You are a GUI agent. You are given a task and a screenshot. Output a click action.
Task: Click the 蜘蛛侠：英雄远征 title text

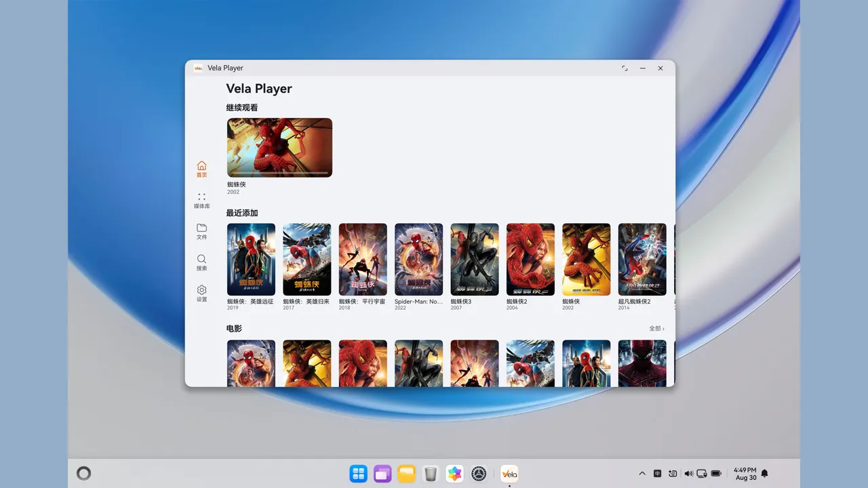pos(250,302)
